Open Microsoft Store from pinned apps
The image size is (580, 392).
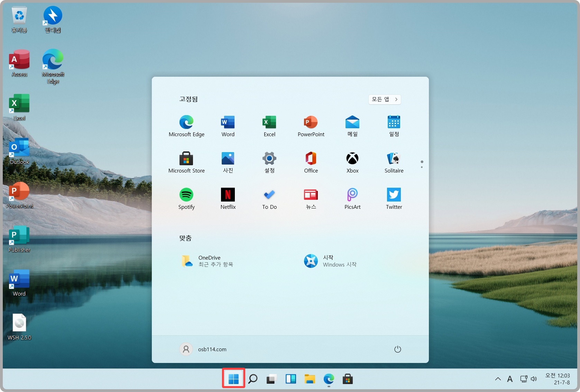pyautogui.click(x=186, y=162)
